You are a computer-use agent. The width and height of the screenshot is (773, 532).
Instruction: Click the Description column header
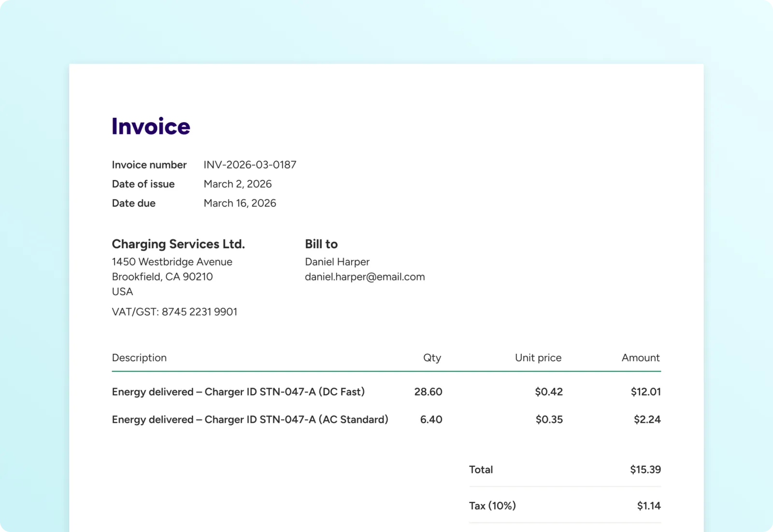(139, 358)
